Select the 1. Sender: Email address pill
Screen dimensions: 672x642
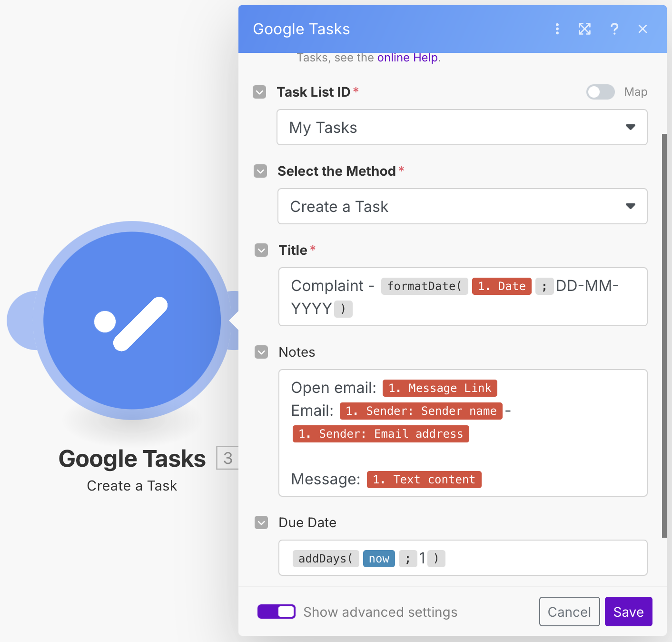coord(381,434)
